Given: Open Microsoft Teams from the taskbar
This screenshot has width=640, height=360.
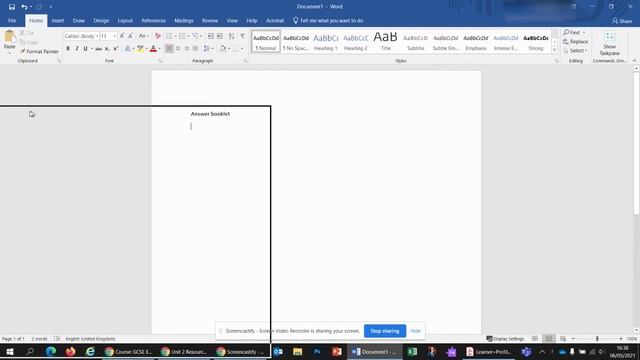Looking at the screenshot, I should (527, 351).
